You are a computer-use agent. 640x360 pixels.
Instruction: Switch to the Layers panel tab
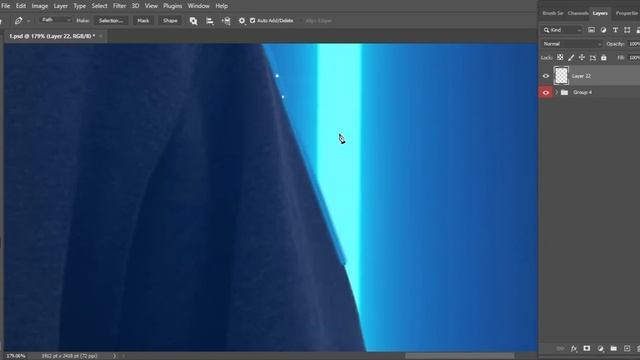(600, 13)
